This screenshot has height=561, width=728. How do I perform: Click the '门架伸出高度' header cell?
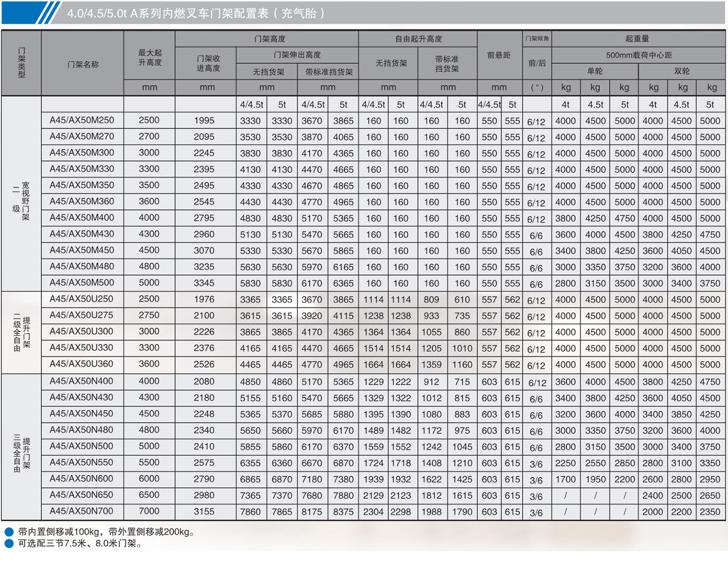click(x=297, y=55)
